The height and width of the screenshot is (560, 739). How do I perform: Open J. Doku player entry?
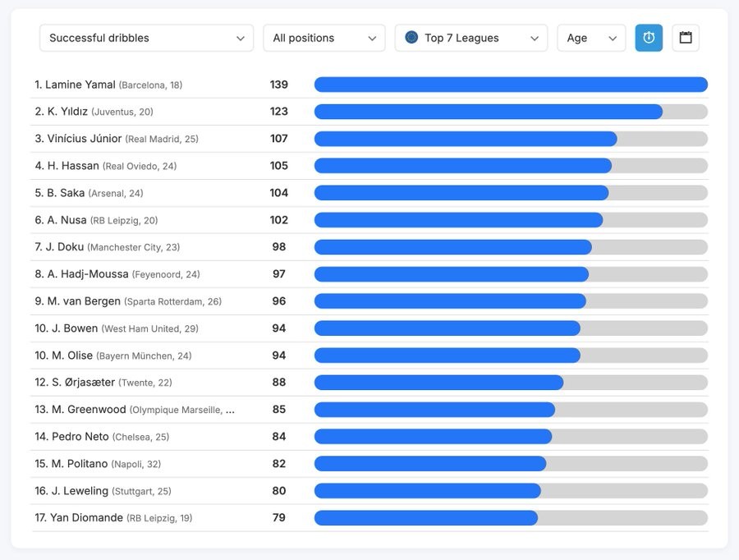(66, 247)
